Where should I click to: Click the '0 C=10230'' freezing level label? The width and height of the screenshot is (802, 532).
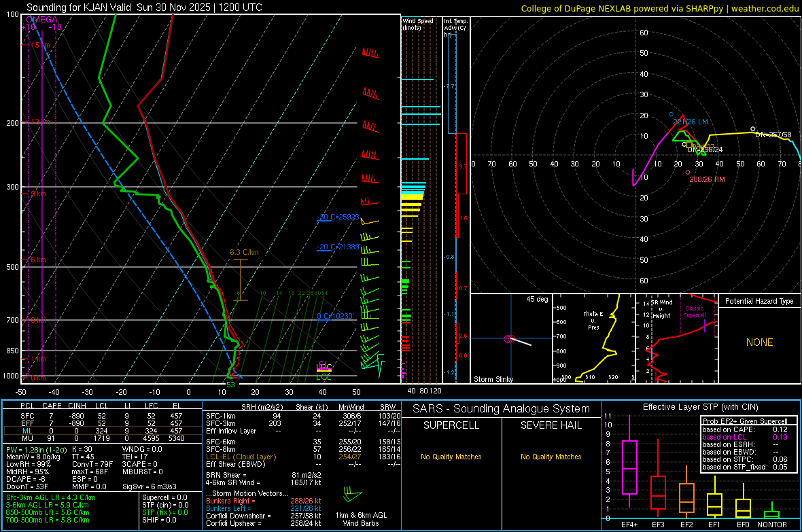click(x=335, y=316)
